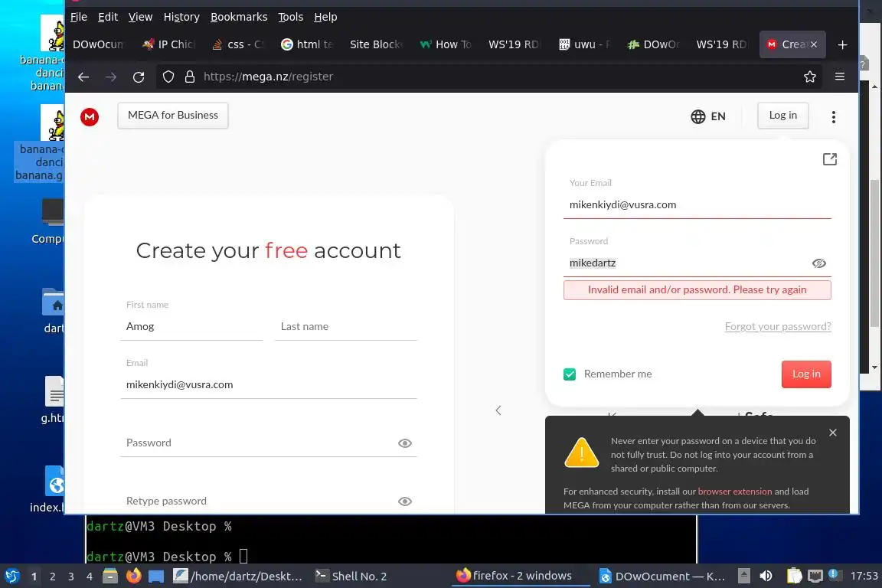
Task: Switch to the How To tab
Action: pos(446,44)
